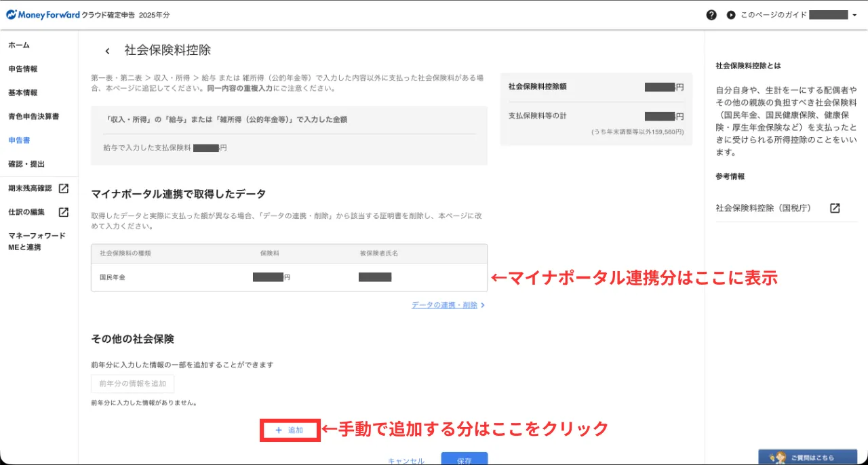This screenshot has width=868, height=465.
Task: Select 確認・提出 in the sidebar
Action: click(26, 164)
